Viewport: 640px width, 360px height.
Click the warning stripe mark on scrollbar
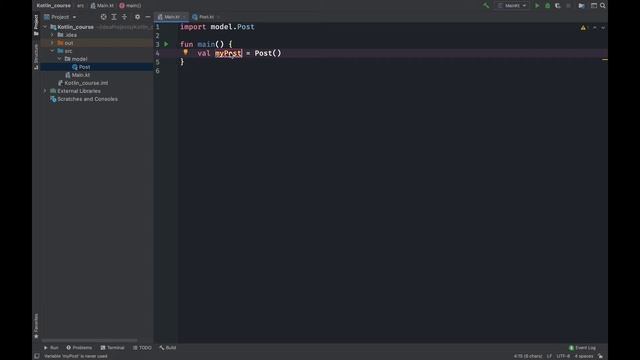[x=605, y=60]
